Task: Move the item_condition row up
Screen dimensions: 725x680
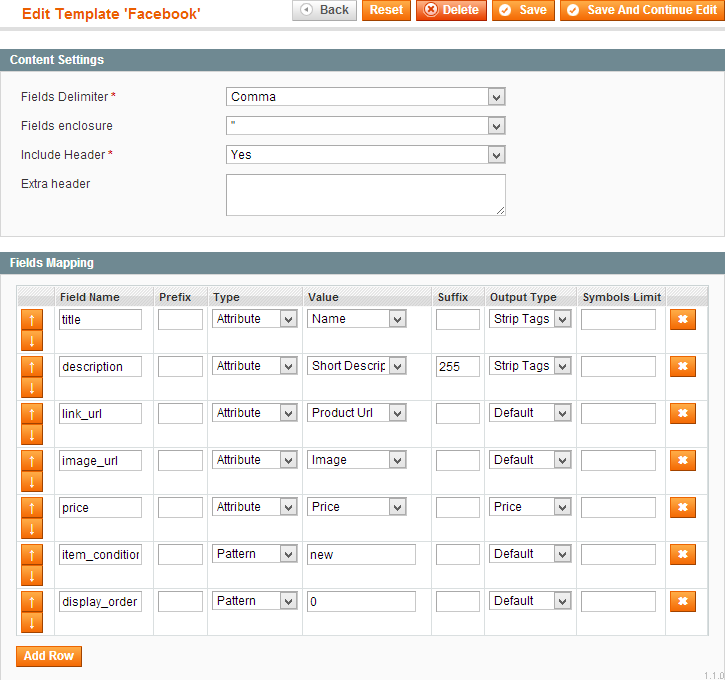Action: pyautogui.click(x=32, y=555)
